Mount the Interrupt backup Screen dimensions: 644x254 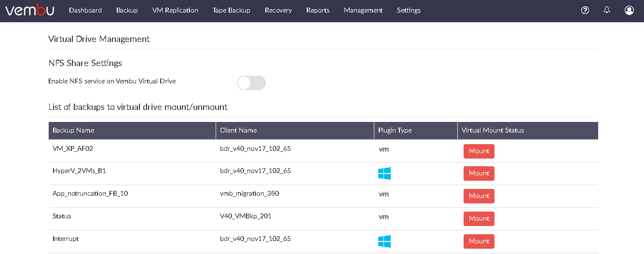479,241
